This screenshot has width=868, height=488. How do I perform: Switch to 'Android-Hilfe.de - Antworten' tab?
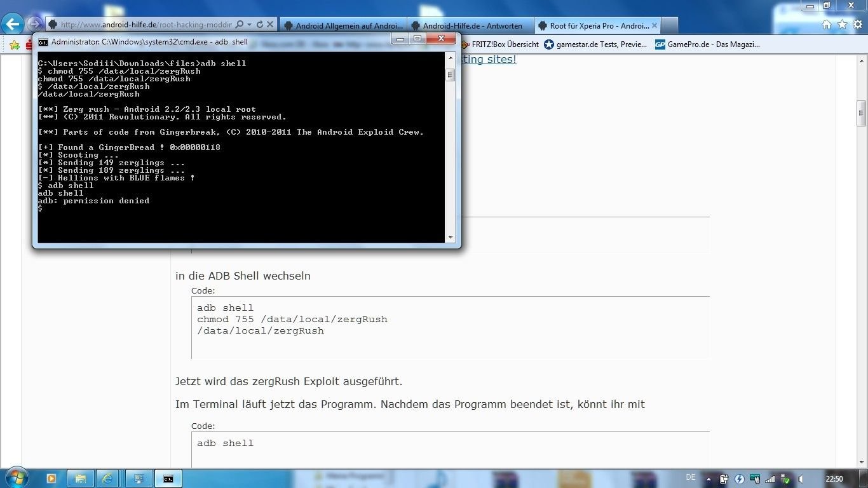point(470,26)
